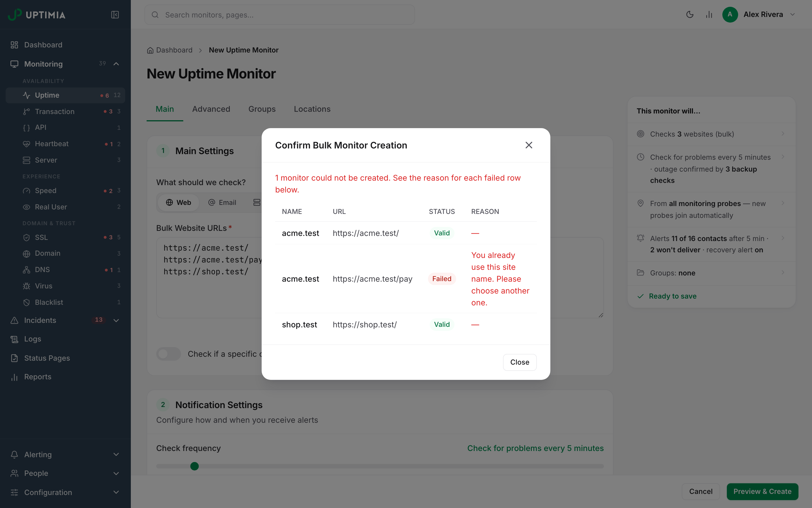Expand the Configuration section
812x508 pixels.
click(65, 492)
